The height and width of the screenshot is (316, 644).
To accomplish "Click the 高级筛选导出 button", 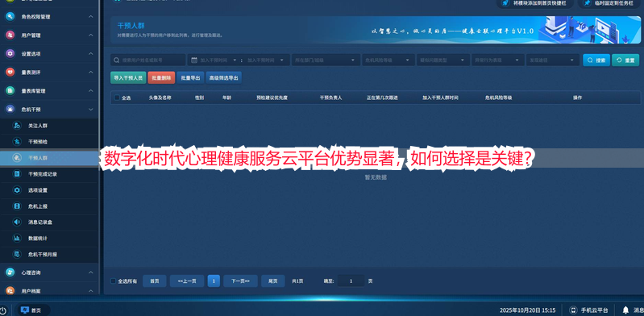I will point(223,77).
